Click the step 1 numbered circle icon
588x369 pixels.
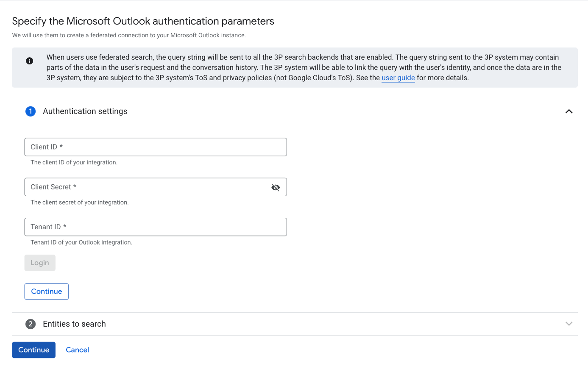(30, 111)
